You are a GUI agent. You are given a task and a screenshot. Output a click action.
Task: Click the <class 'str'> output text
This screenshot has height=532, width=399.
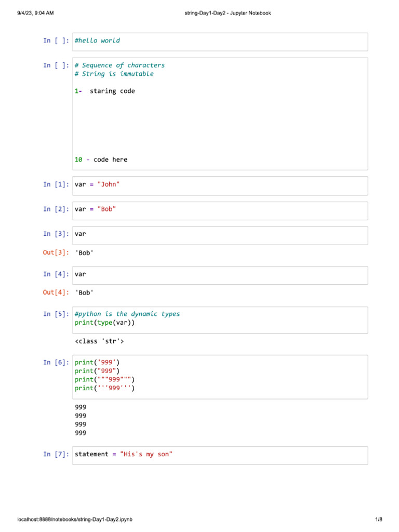click(x=99, y=341)
